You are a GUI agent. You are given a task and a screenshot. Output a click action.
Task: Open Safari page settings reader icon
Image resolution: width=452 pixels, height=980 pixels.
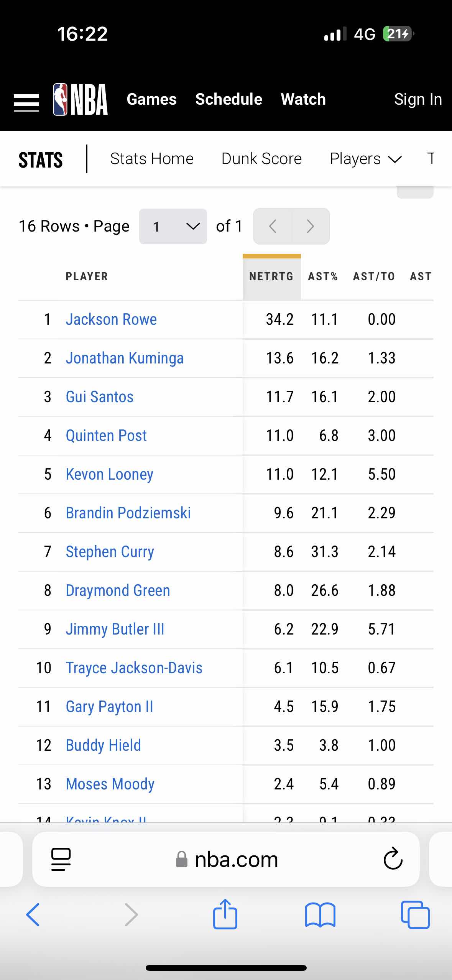click(x=61, y=859)
